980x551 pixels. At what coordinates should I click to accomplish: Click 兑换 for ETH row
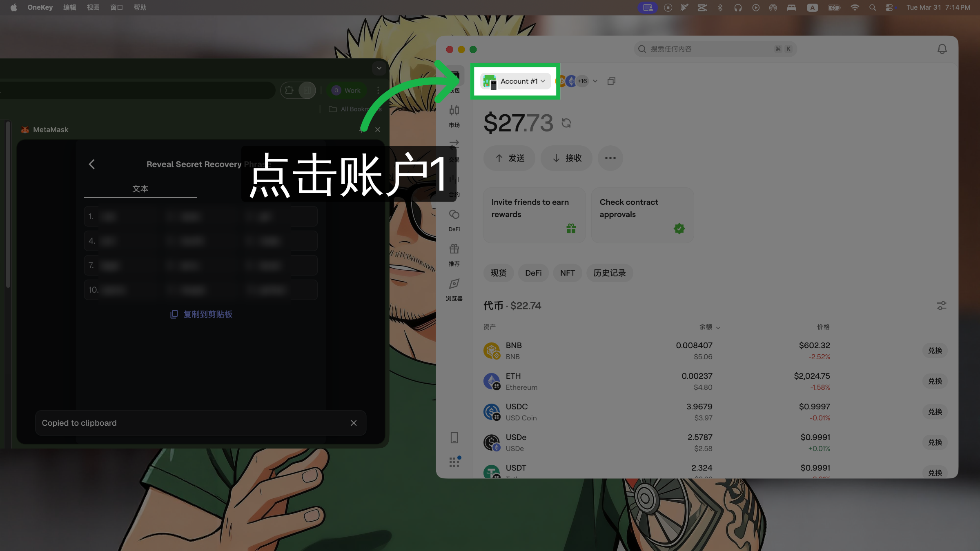[935, 381]
